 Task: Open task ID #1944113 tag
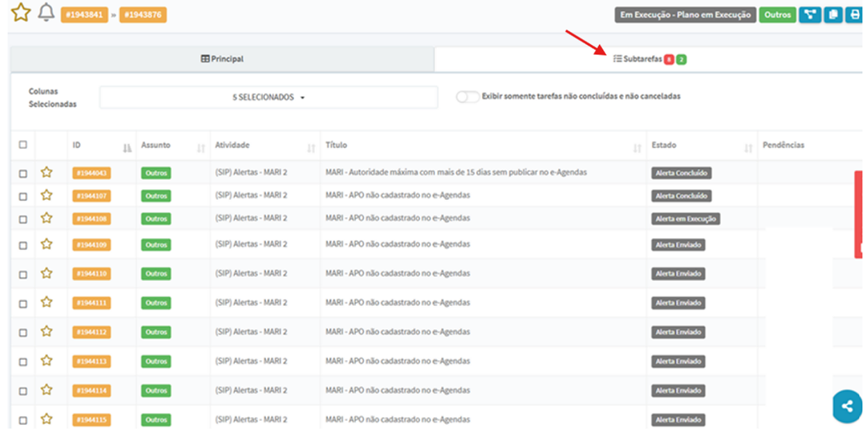coord(91,362)
